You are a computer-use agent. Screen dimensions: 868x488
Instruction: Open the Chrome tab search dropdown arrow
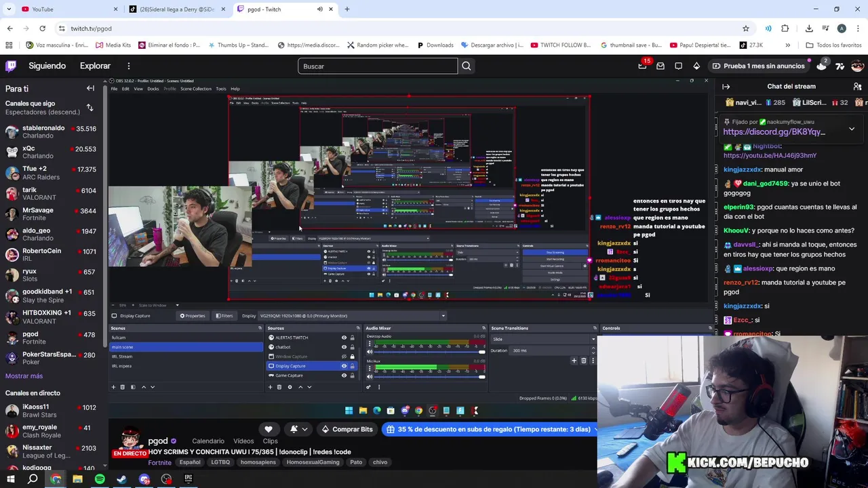coord(9,9)
